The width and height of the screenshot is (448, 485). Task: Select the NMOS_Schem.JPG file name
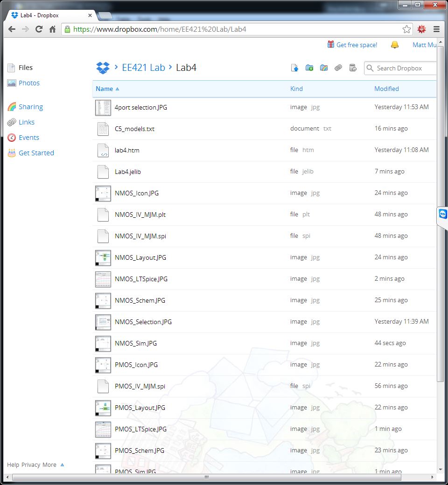[x=140, y=300]
